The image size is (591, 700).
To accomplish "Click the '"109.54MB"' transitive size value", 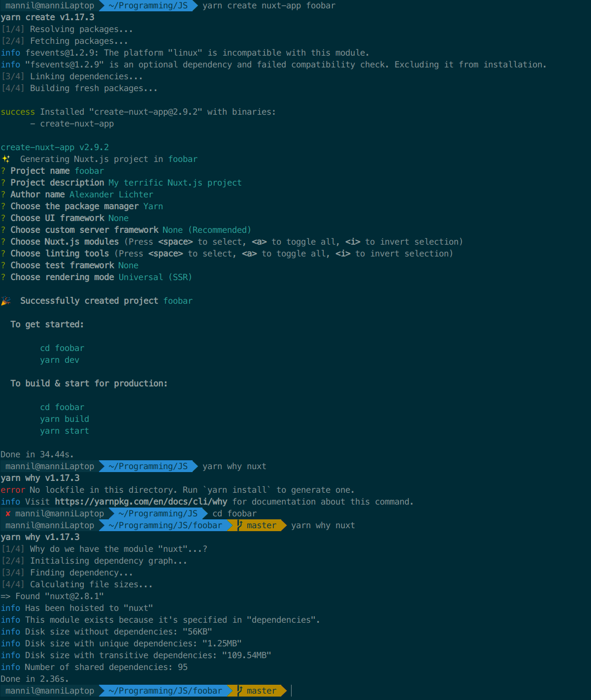I will coord(247,655).
